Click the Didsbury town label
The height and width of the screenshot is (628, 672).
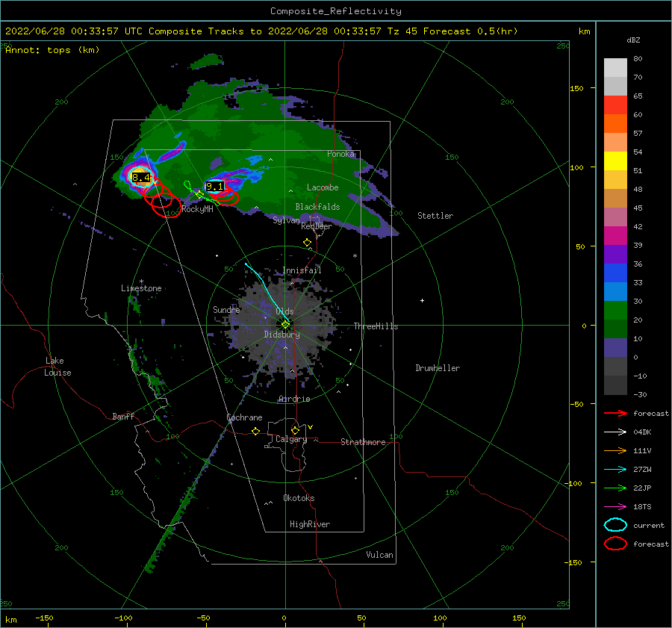point(281,335)
